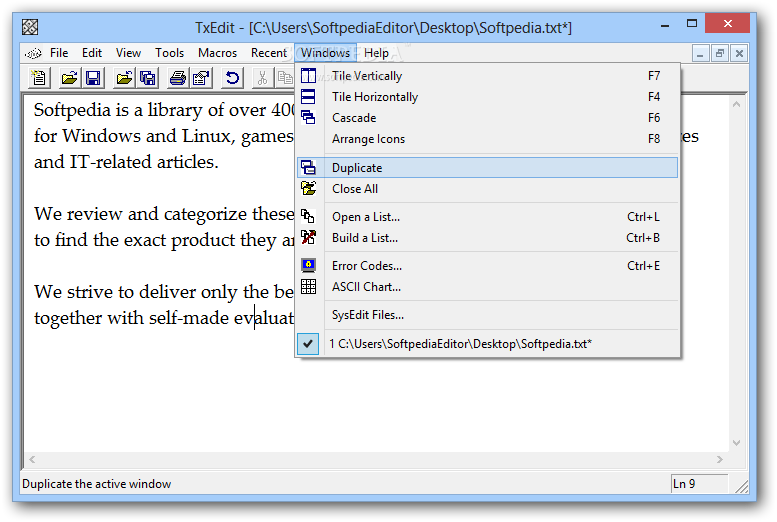Open the Help menu
The image size is (777, 522).
[377, 53]
